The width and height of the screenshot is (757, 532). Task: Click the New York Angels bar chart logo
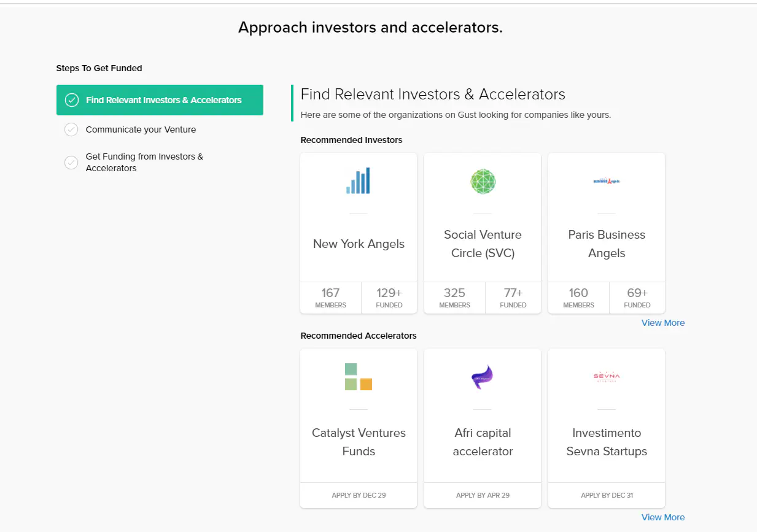point(358,180)
